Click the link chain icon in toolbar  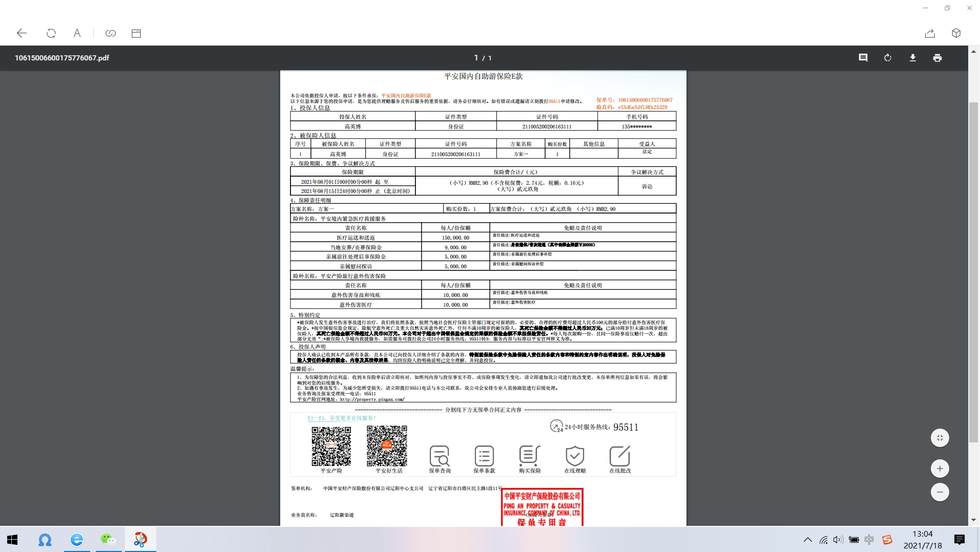click(x=111, y=33)
